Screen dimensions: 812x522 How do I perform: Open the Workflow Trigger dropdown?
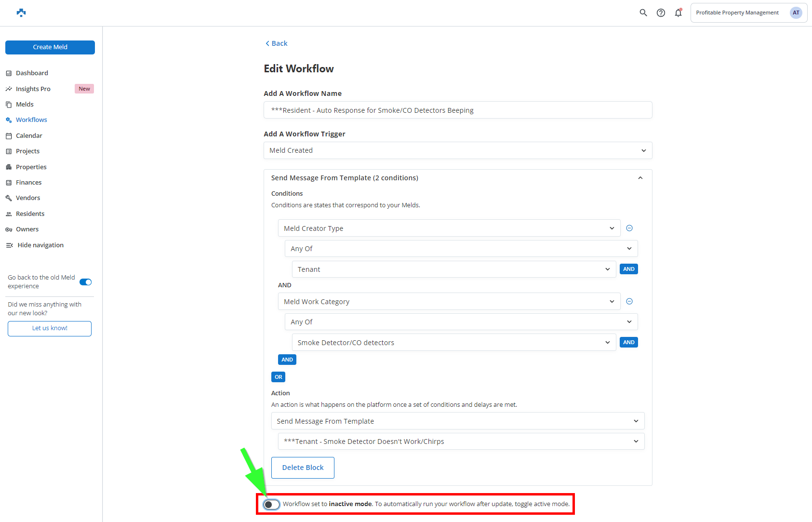click(x=457, y=150)
